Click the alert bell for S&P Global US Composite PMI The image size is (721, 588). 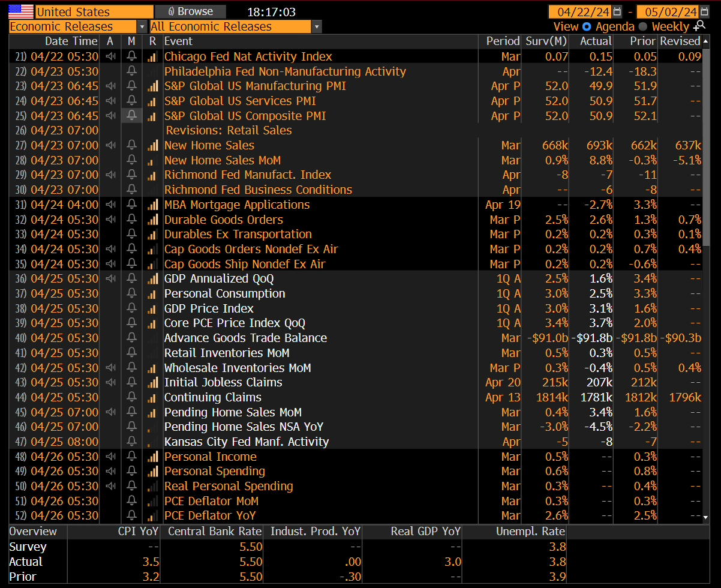131,116
